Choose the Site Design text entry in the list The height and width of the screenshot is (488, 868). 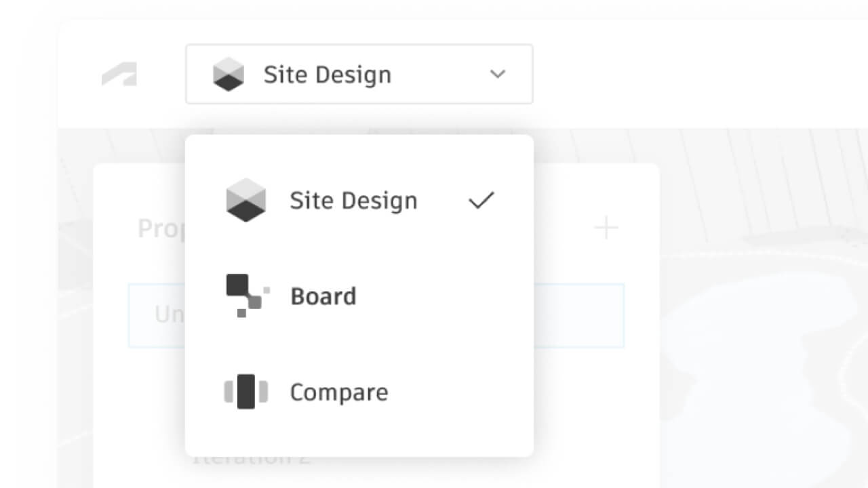(x=353, y=201)
